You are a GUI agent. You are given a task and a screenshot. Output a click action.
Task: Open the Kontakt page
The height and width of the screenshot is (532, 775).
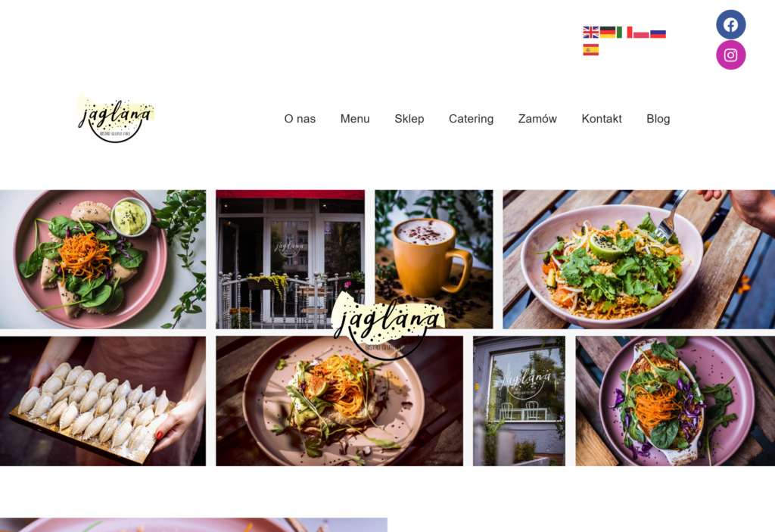[602, 119]
